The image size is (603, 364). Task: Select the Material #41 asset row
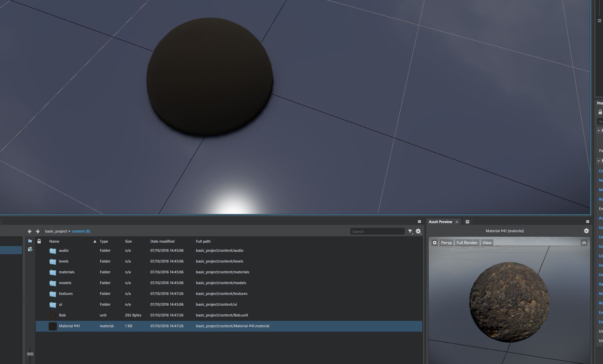point(229,326)
